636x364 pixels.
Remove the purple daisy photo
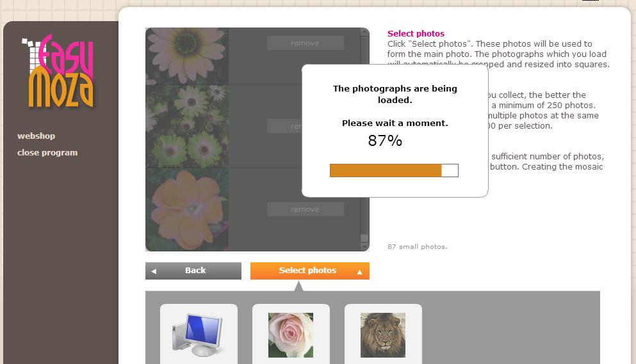[x=305, y=43]
